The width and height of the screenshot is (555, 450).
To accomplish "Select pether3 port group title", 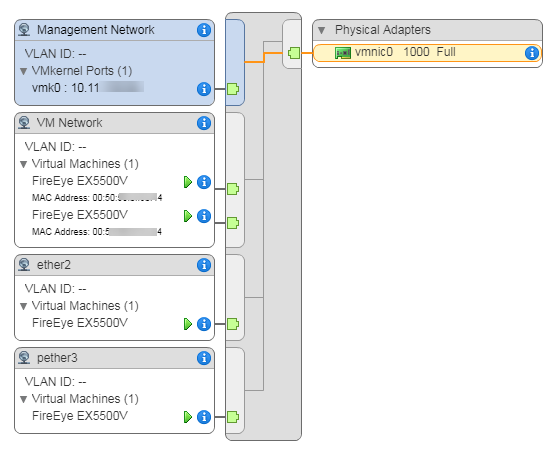I will (x=57, y=358).
